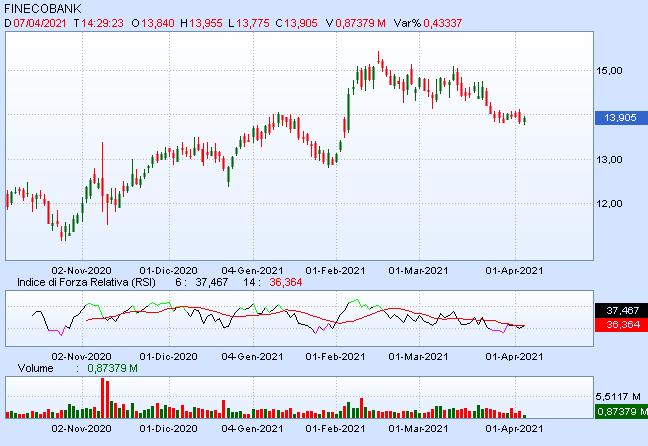
Task: Click the Var% value 0,43337
Action: 442,23
